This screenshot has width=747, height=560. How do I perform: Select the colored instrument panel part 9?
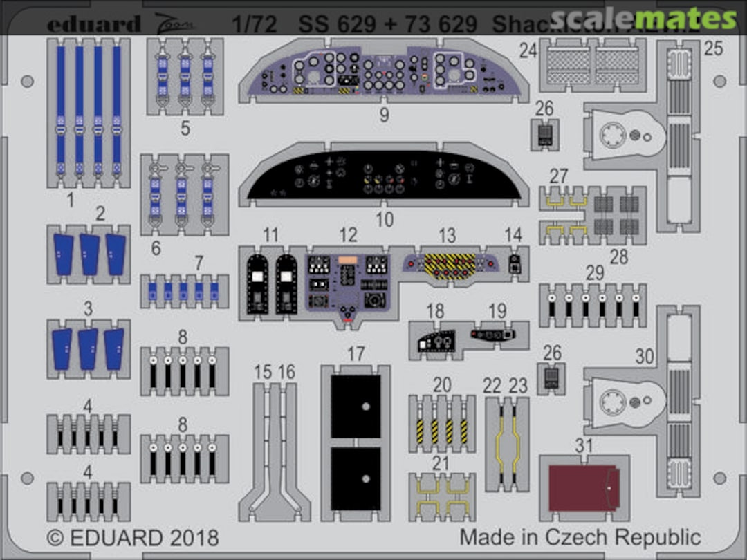pyautogui.click(x=384, y=72)
